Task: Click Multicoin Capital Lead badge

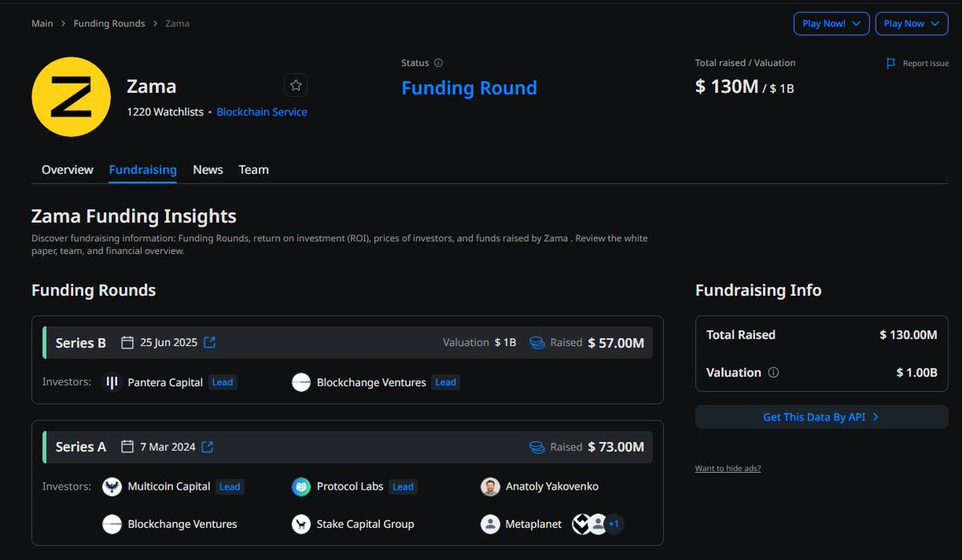Action: [230, 486]
